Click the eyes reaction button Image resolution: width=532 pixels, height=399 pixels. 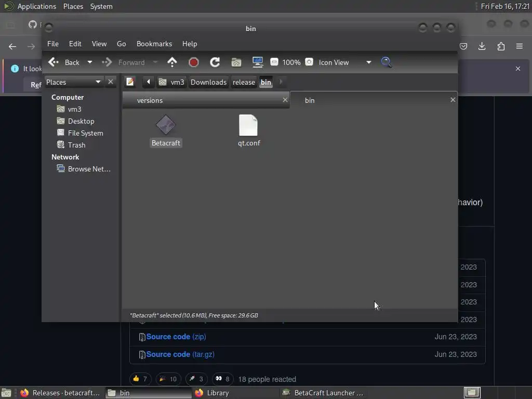pyautogui.click(x=222, y=379)
